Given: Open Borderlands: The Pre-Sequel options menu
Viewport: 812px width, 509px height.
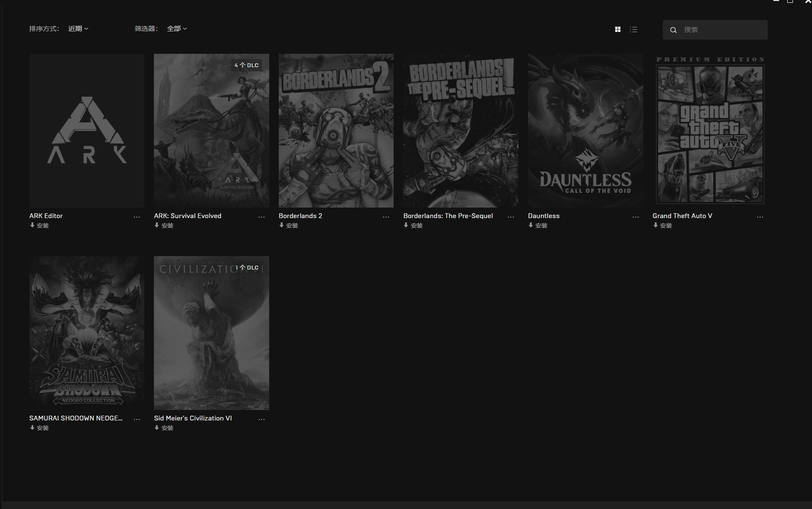Looking at the screenshot, I should pyautogui.click(x=511, y=217).
